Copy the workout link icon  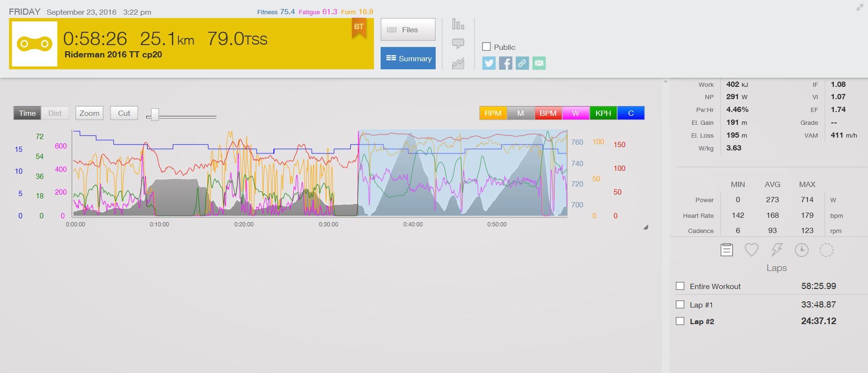[x=522, y=63]
